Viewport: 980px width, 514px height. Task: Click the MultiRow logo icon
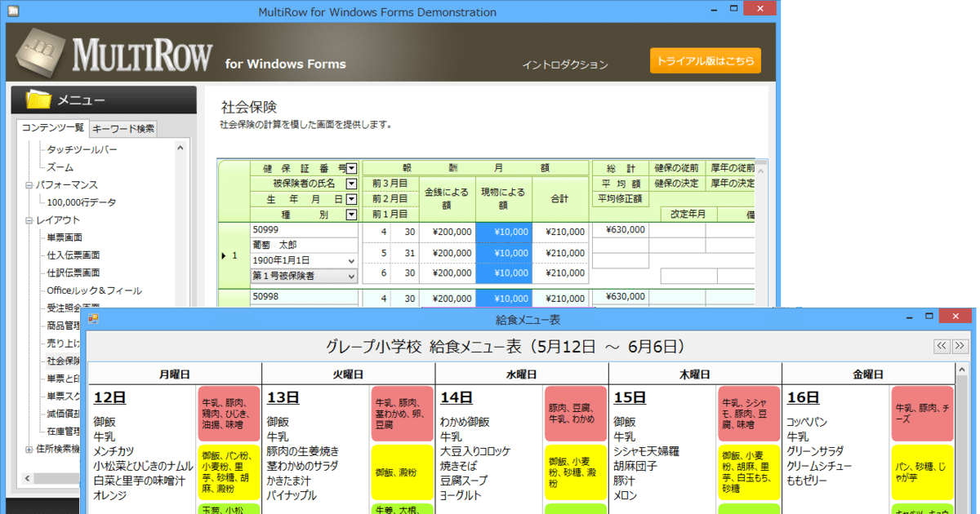(x=41, y=52)
